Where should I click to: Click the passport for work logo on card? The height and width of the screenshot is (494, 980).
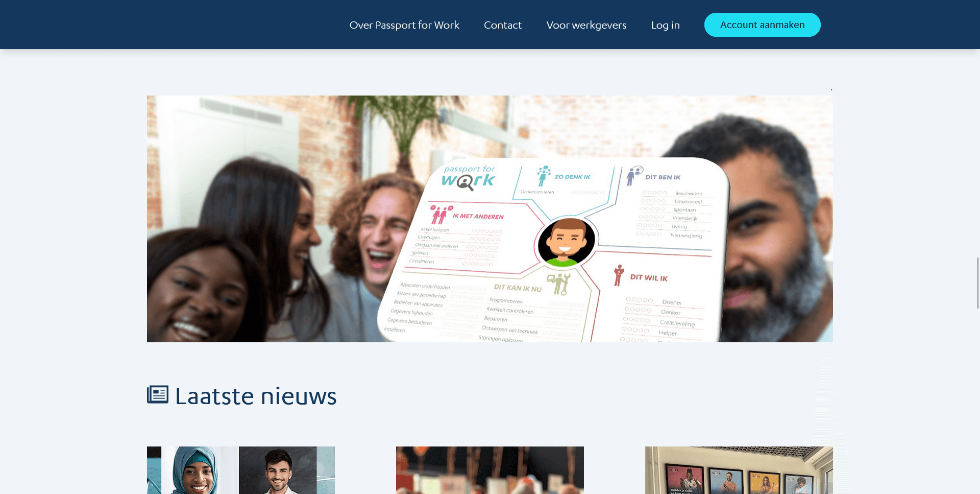pos(469,177)
